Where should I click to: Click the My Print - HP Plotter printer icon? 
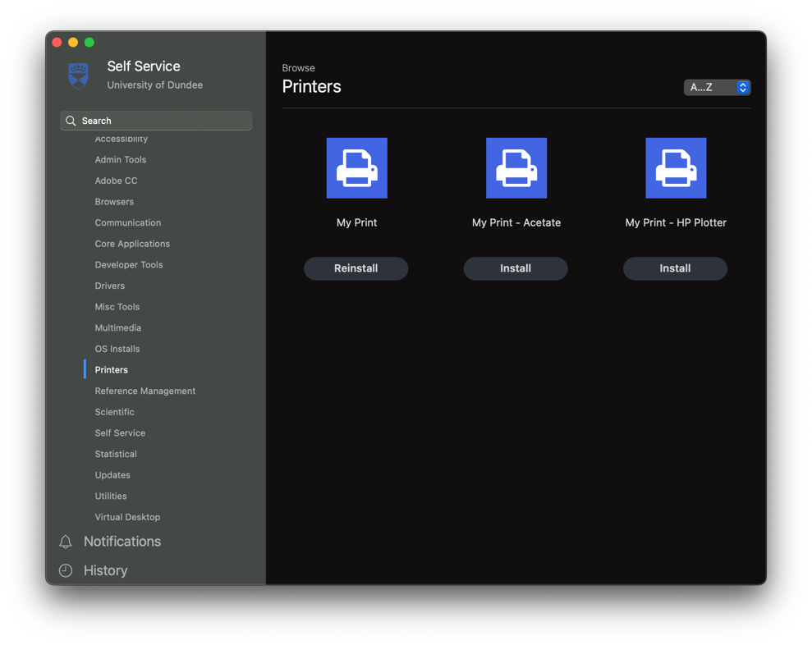click(x=675, y=167)
